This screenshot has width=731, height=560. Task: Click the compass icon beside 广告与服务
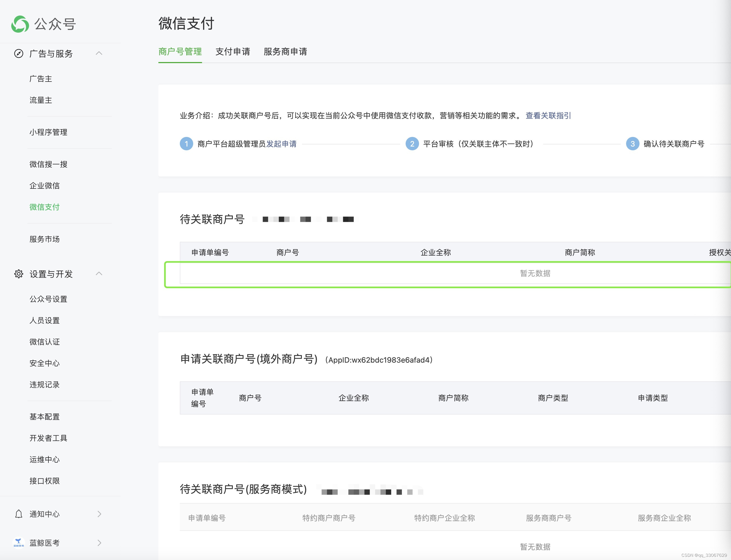tap(19, 54)
